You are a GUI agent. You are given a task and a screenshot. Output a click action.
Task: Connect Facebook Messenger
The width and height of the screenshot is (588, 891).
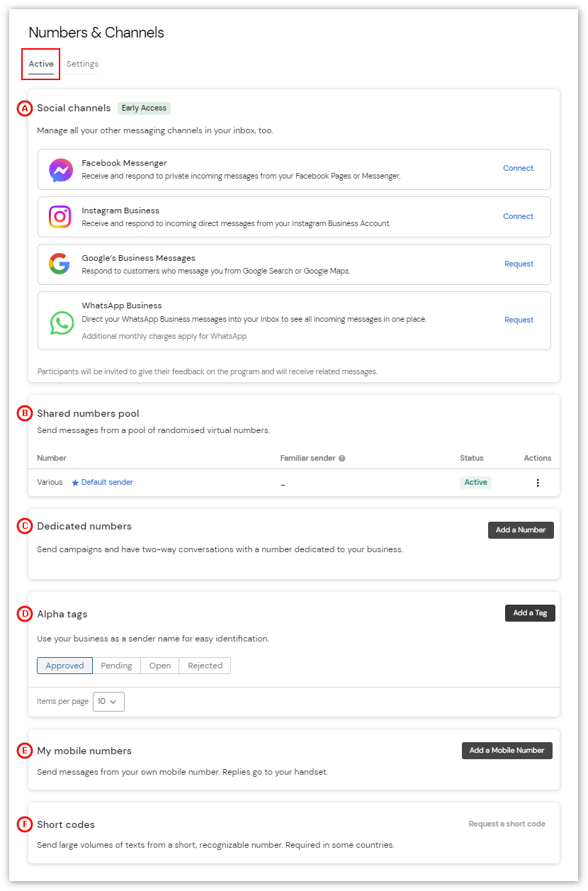(518, 168)
